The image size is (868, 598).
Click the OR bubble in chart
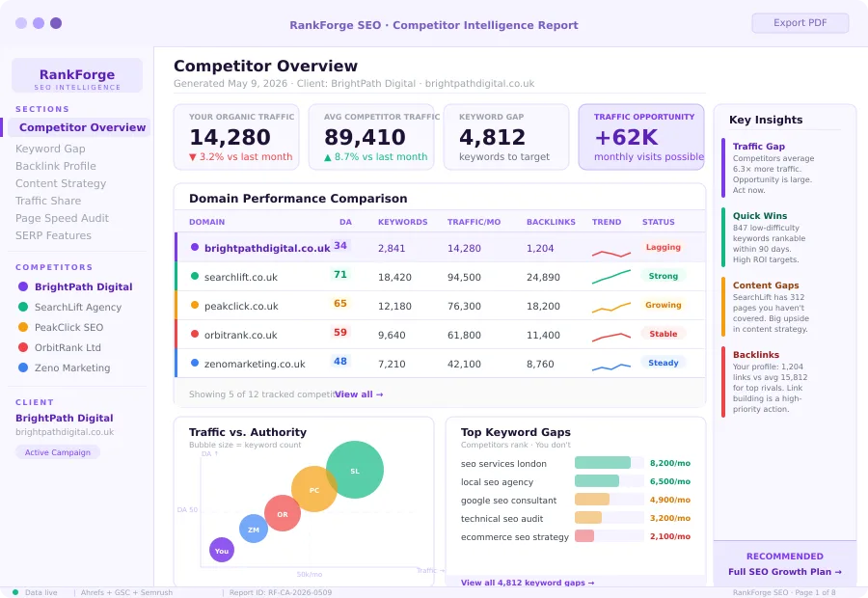coord(283,513)
